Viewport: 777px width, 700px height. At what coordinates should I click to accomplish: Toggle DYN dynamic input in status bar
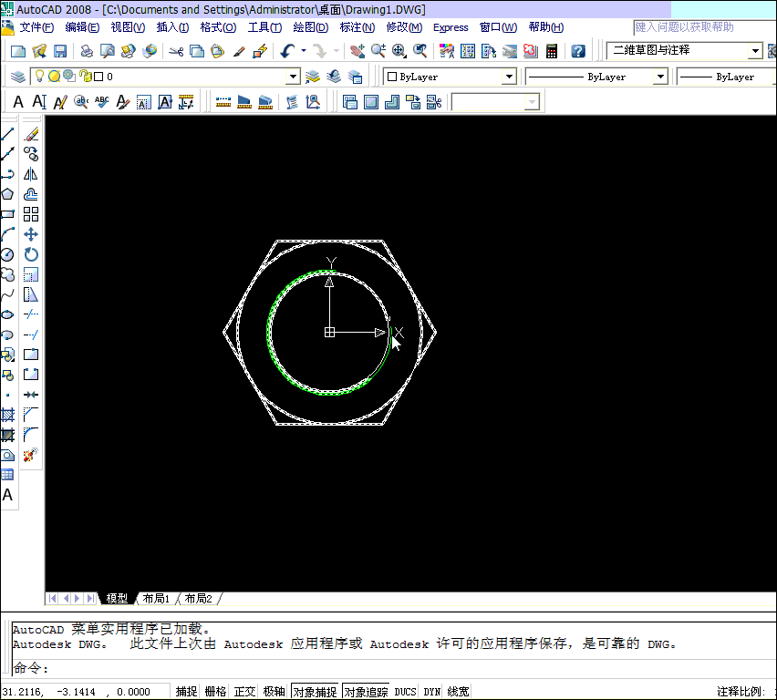point(431,692)
